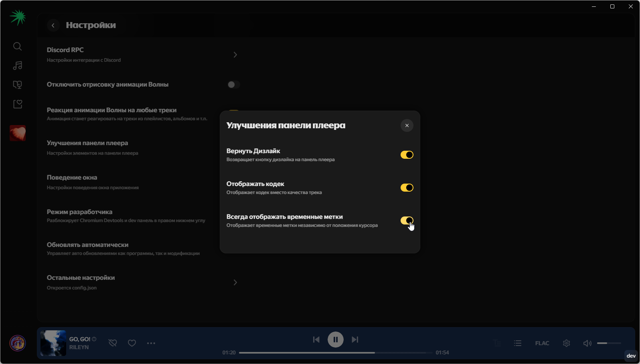Minimize the application window
The image size is (640, 364).
pos(594,6)
